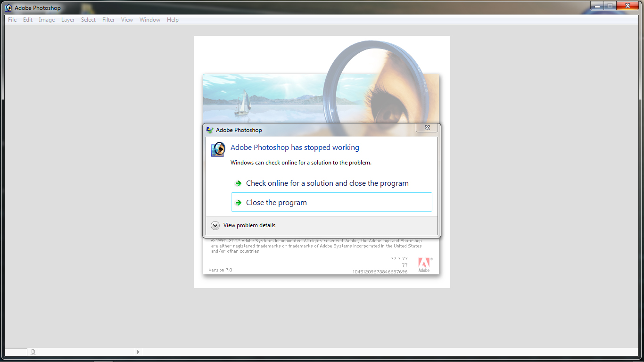The width and height of the screenshot is (644, 362).
Task: Click the zoom percentage field in status bar
Action: coord(16,352)
